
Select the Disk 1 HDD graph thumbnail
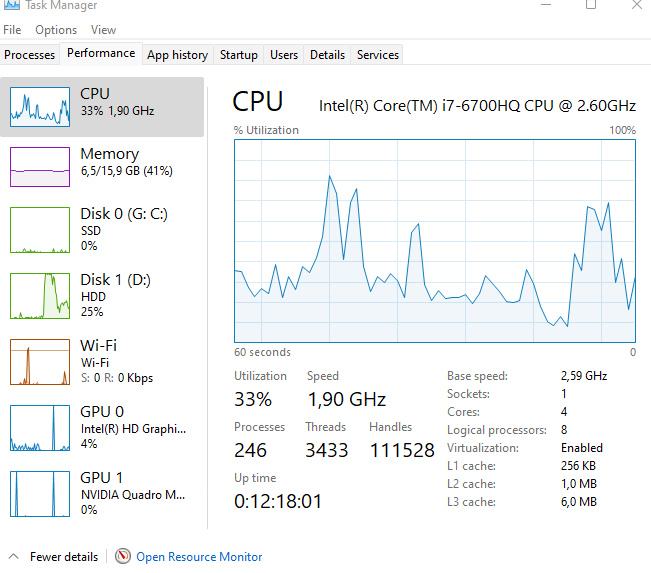coord(40,295)
